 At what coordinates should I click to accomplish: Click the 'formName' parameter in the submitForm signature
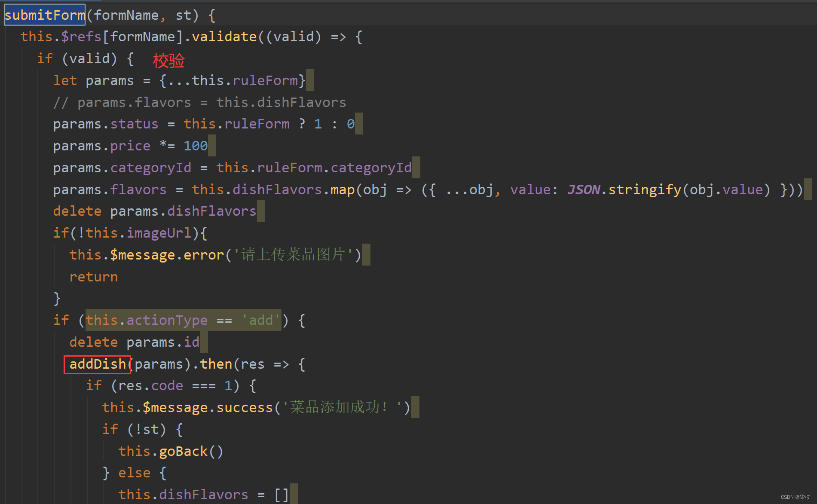click(126, 15)
